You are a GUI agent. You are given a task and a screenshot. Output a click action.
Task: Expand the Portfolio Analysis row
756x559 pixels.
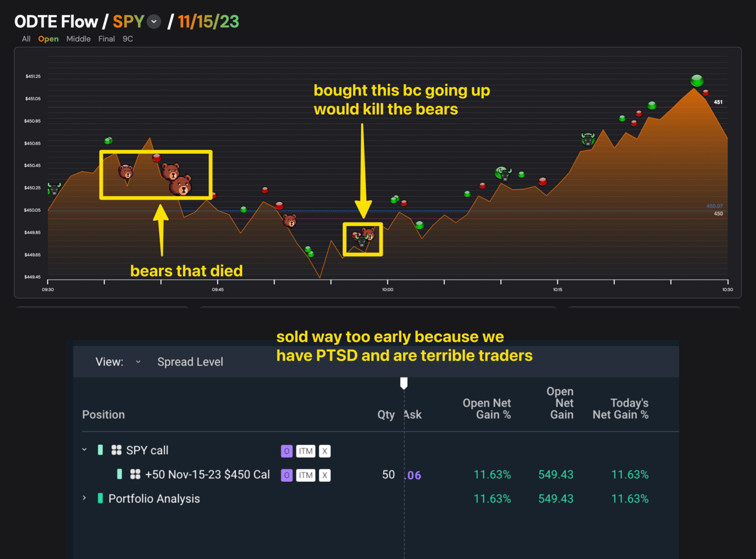(84, 498)
